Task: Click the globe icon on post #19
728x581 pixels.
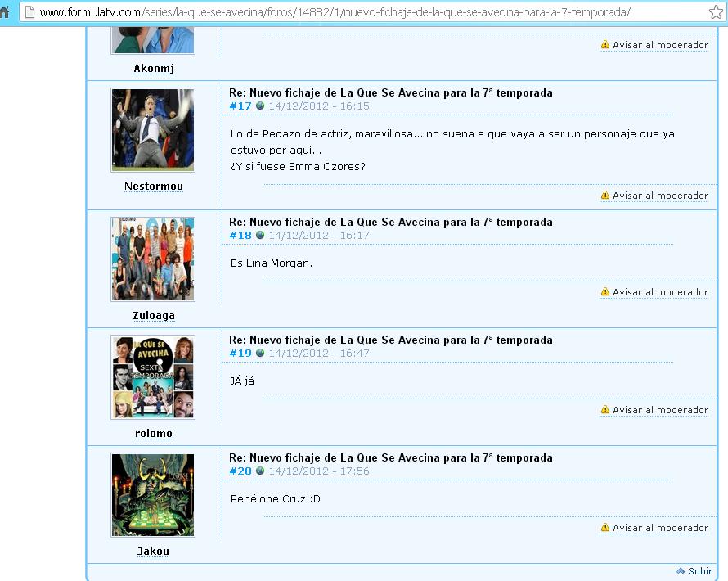Action: coord(260,354)
